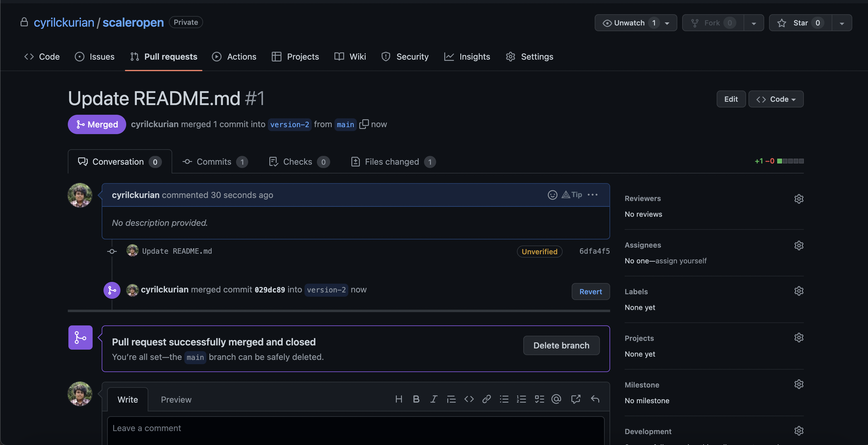Open the comment's kebab options menu
The height and width of the screenshot is (445, 868).
pos(592,195)
